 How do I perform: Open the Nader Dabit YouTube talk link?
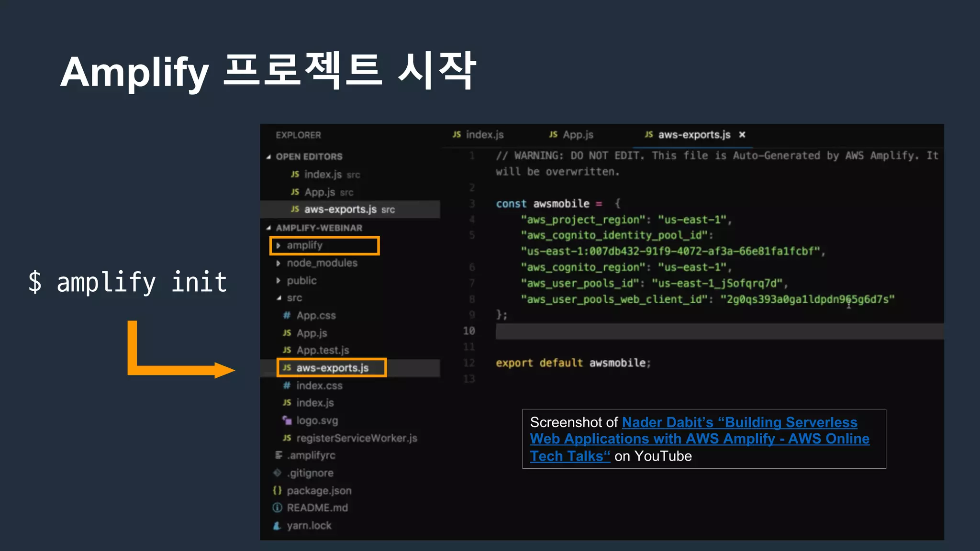click(x=700, y=439)
